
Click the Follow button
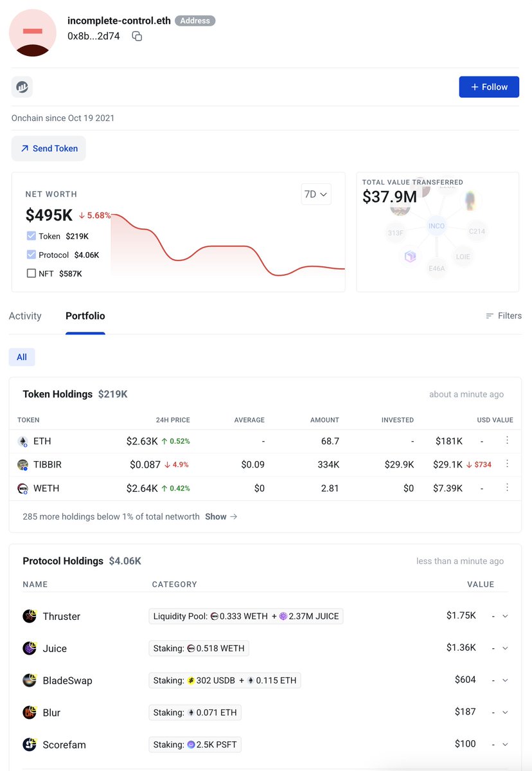click(x=489, y=87)
